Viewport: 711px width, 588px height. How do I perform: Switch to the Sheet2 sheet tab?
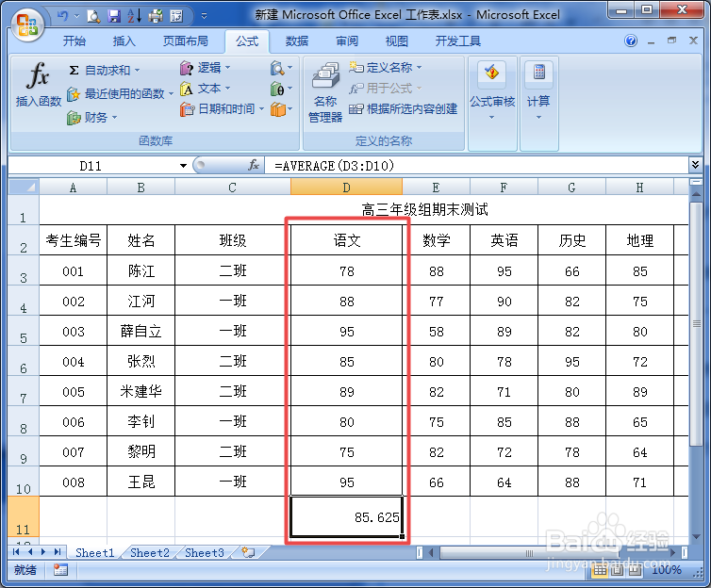[x=150, y=553]
